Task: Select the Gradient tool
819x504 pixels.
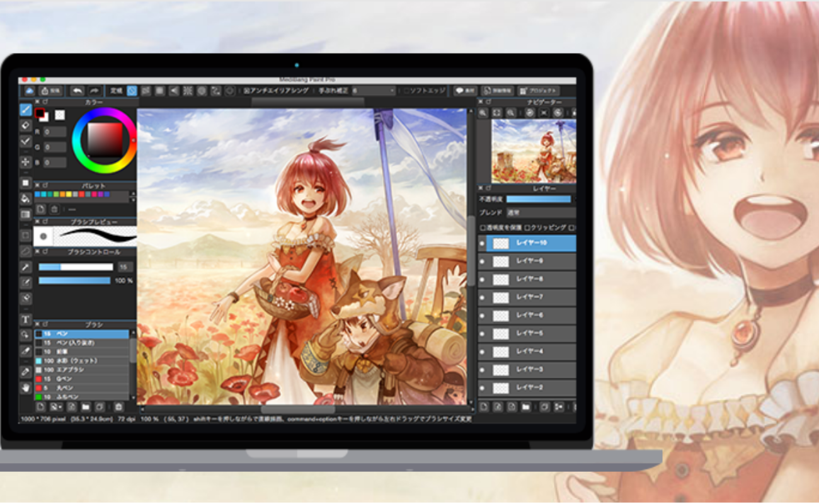Action: [x=26, y=214]
